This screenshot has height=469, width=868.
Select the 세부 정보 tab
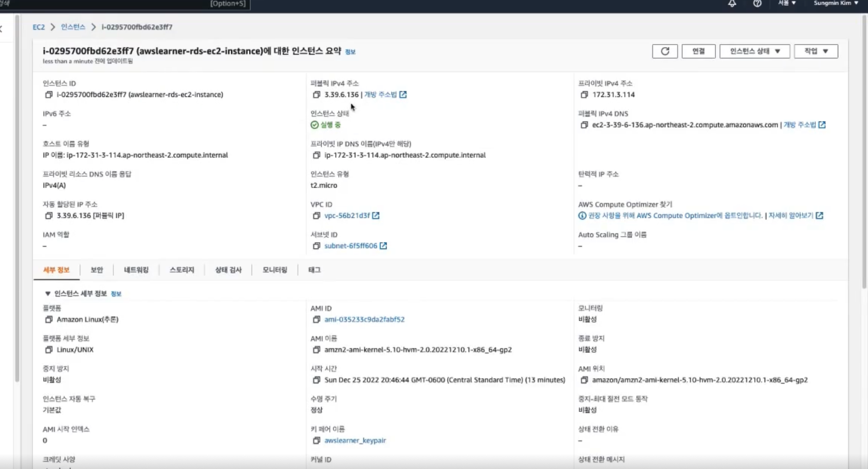pyautogui.click(x=56, y=270)
